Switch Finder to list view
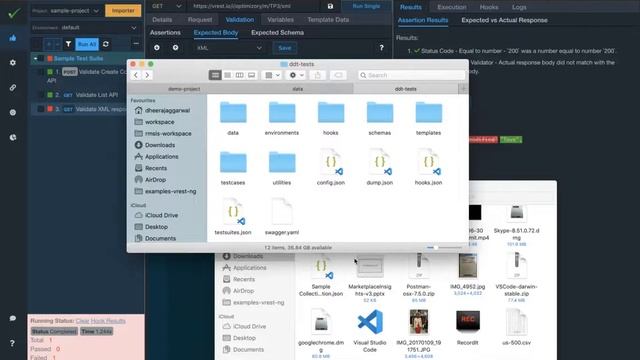The image size is (640, 360). [227, 75]
